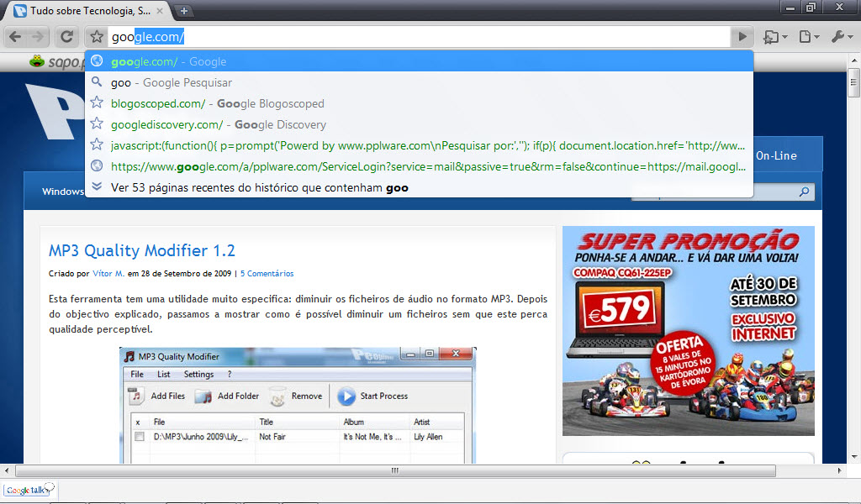Click the Super Promoção Compaq advertisement
The width and height of the screenshot is (861, 504).
688,331
